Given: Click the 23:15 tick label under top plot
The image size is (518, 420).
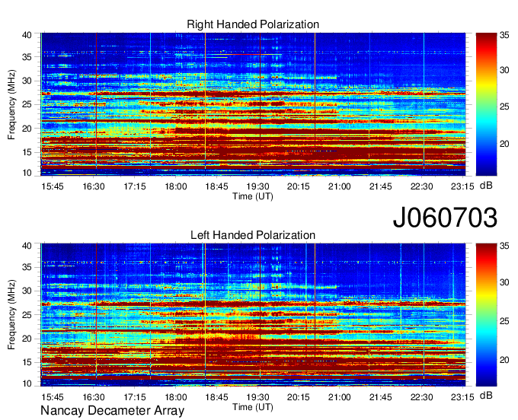Looking at the screenshot, I should (x=462, y=186).
